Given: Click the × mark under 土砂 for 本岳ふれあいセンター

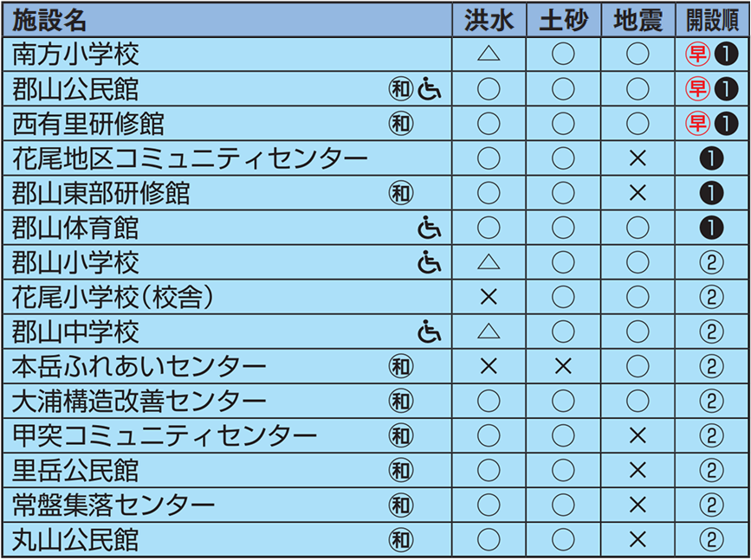Looking at the screenshot, I should pos(563,367).
